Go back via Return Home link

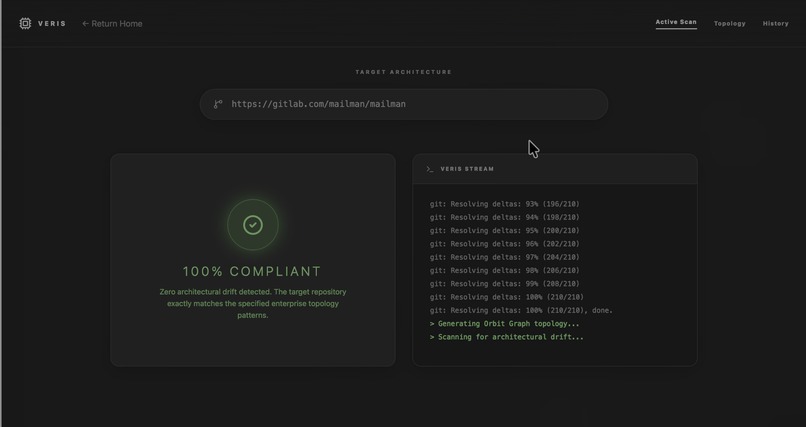coord(113,24)
